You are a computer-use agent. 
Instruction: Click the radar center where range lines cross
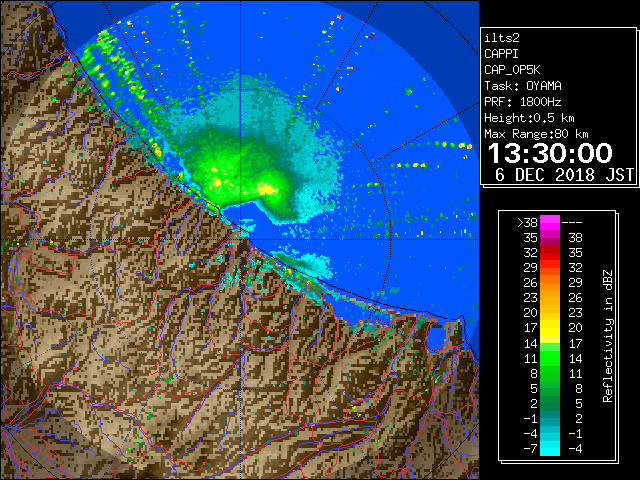241,240
